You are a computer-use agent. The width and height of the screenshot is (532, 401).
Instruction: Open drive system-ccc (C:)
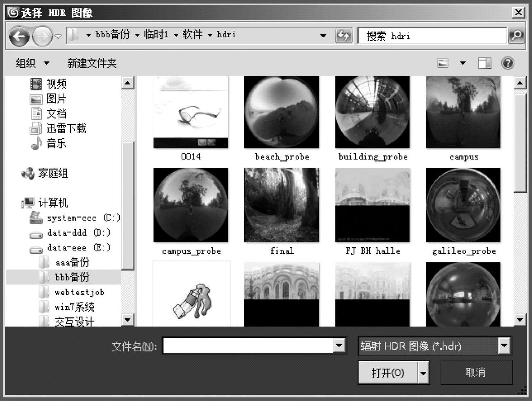(x=75, y=218)
